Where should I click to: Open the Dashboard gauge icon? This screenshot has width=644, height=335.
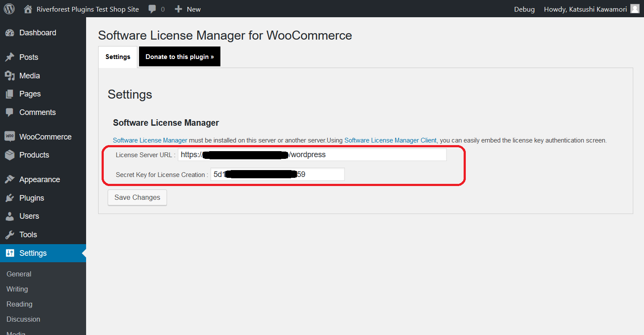tap(9, 33)
